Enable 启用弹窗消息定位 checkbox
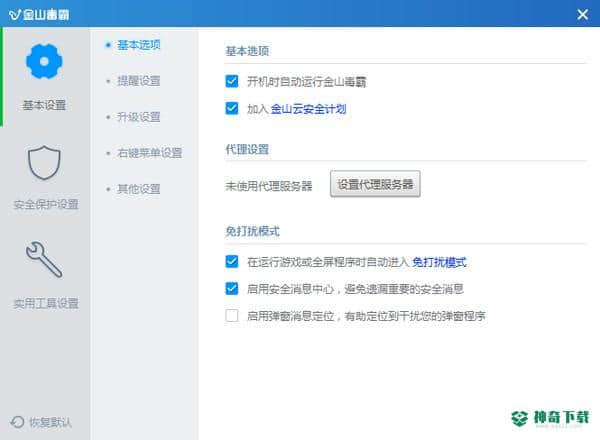600x440 pixels. (232, 316)
